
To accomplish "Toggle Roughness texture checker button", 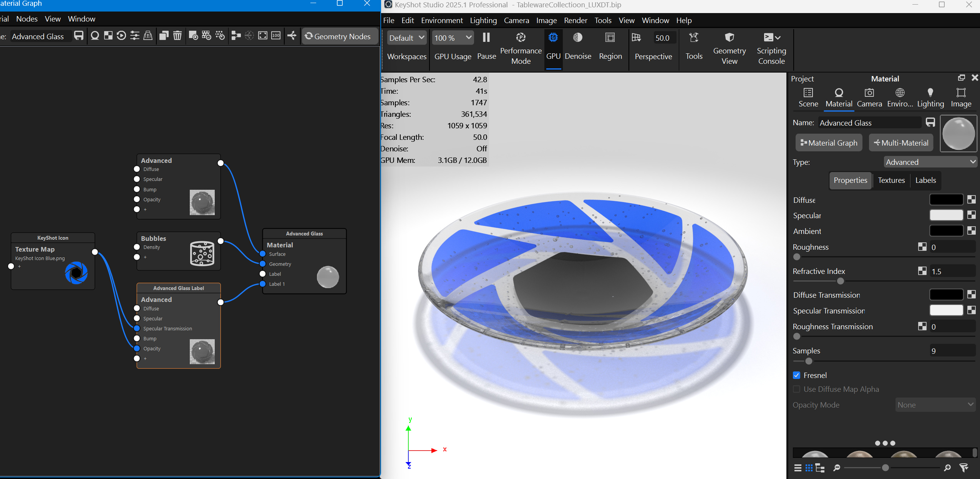I will (x=922, y=247).
